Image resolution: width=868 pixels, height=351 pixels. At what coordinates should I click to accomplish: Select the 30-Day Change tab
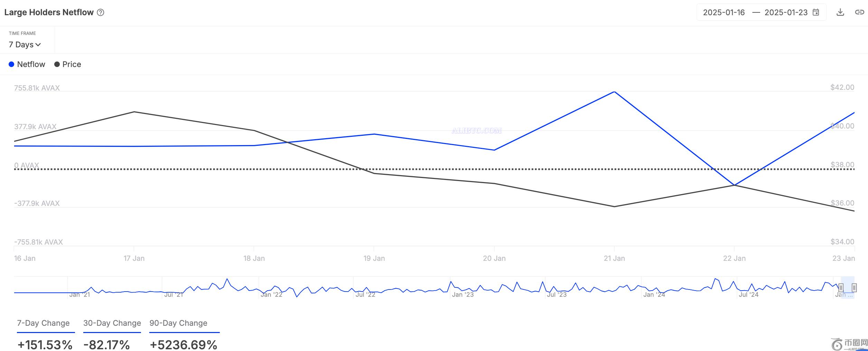coord(112,323)
